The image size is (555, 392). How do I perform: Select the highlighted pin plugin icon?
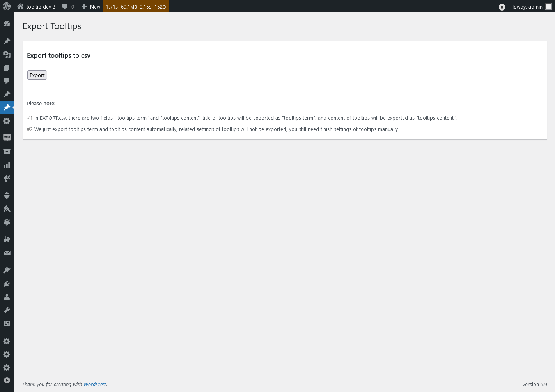(x=7, y=108)
